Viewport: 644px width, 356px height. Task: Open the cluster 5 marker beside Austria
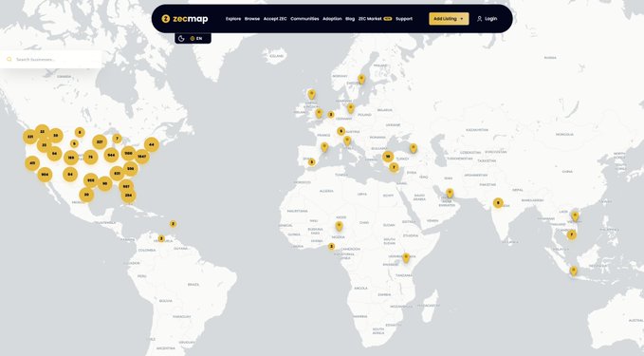click(x=340, y=131)
